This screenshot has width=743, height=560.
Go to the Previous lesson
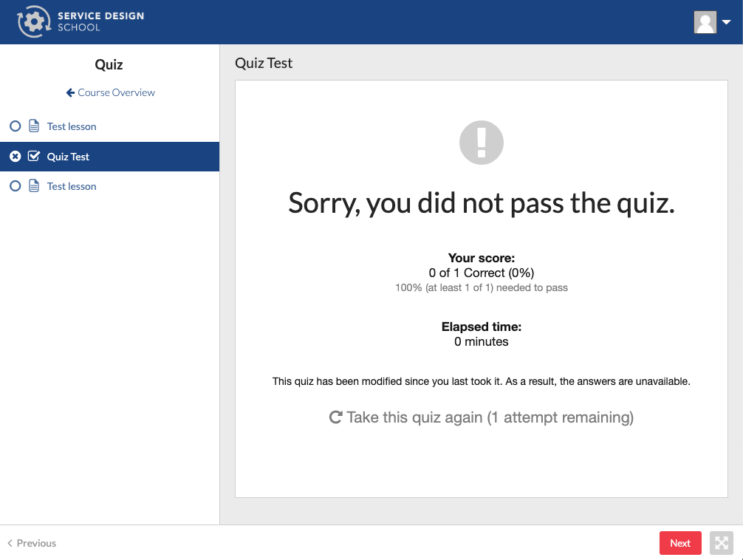click(32, 543)
